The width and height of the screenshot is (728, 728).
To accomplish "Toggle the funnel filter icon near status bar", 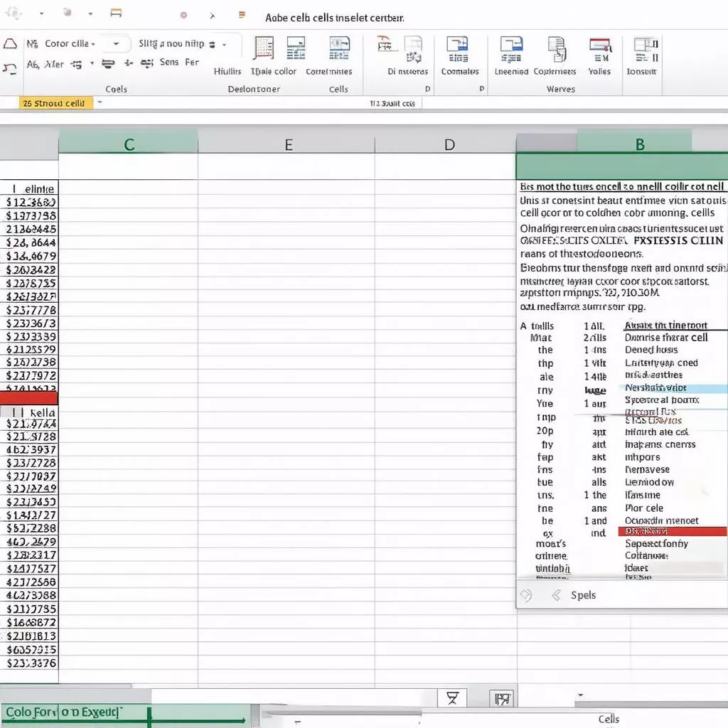I will 453,699.
